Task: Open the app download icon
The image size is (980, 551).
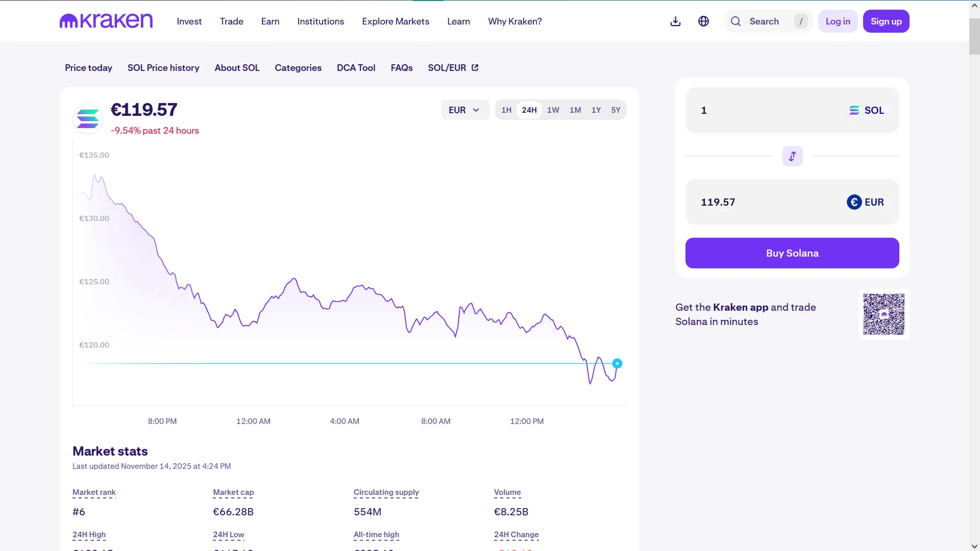Action: coord(675,21)
